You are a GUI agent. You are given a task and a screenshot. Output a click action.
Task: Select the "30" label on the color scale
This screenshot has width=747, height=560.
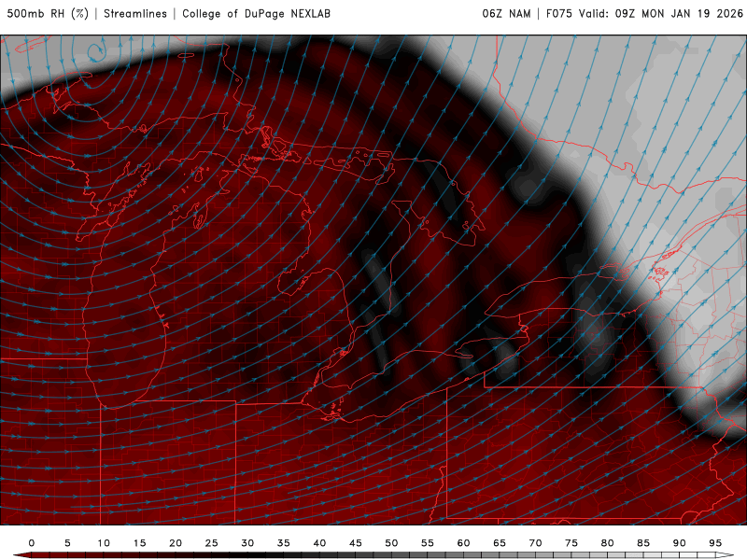[247, 543]
